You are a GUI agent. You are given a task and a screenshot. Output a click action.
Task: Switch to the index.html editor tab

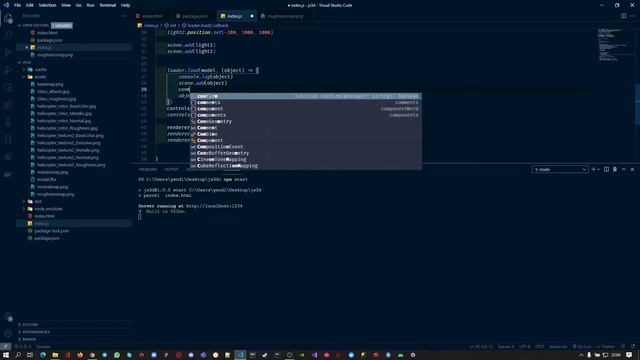152,16
